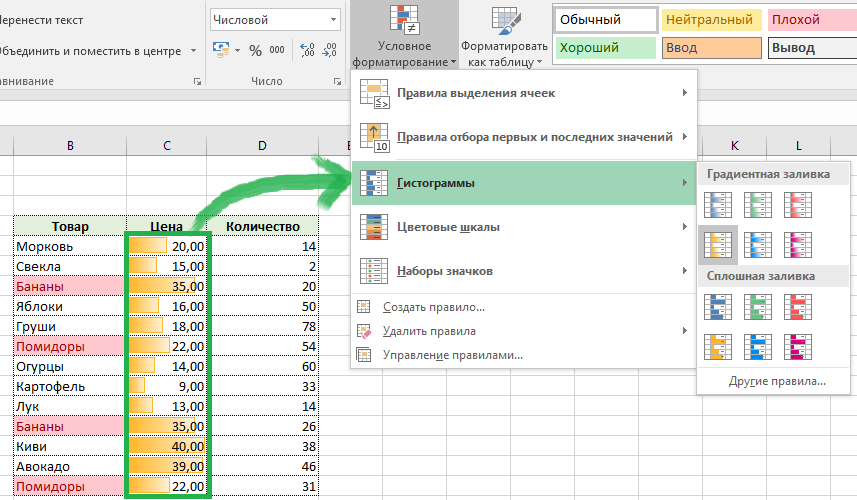Open currency format dropdown arrow
The width and height of the screenshot is (857, 500).
point(237,50)
